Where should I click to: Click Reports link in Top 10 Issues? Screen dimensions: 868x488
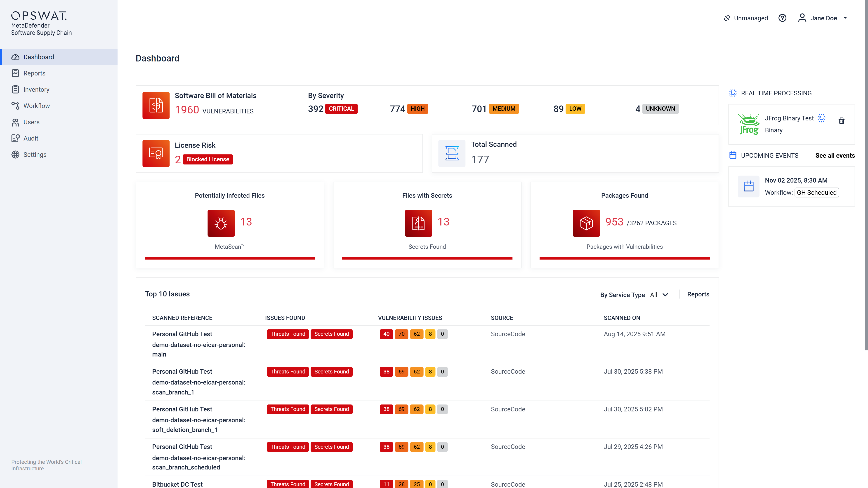pos(698,294)
